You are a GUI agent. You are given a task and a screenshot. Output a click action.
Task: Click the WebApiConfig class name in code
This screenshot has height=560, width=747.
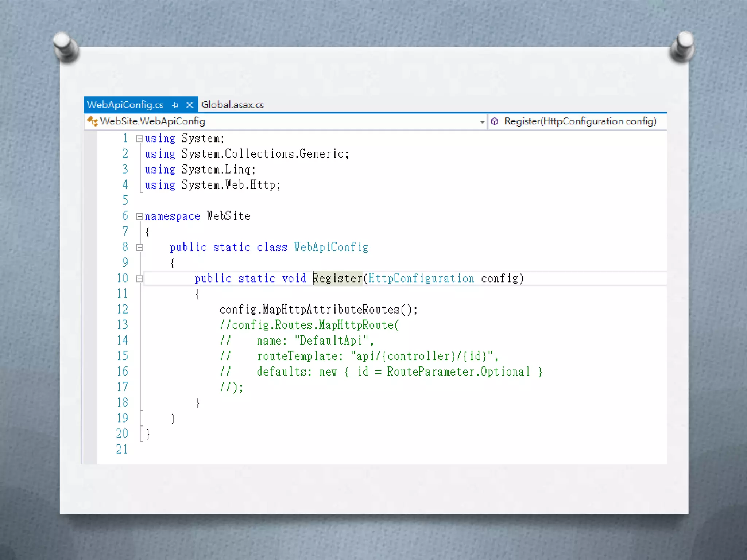[x=331, y=248]
